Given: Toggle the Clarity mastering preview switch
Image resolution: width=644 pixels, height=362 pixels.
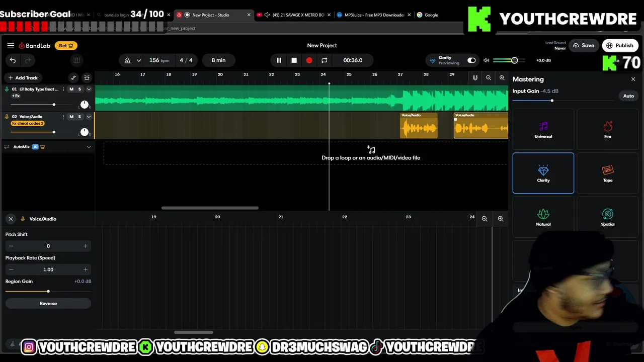Looking at the screenshot, I should [471, 60].
